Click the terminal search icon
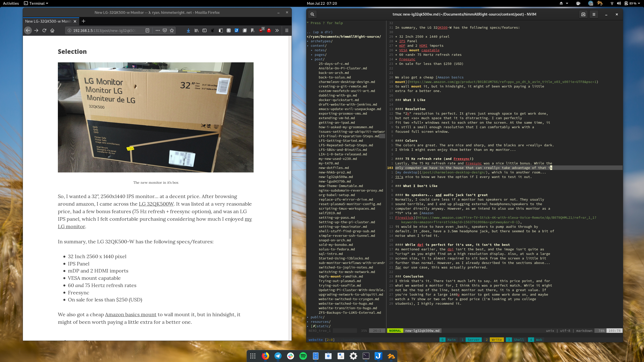 312,14
